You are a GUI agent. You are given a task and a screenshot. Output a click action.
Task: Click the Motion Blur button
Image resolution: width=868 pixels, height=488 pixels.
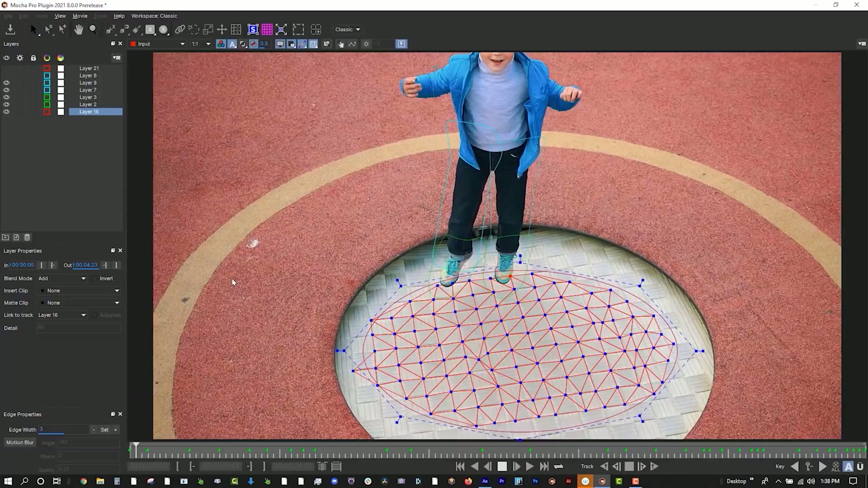[19, 442]
